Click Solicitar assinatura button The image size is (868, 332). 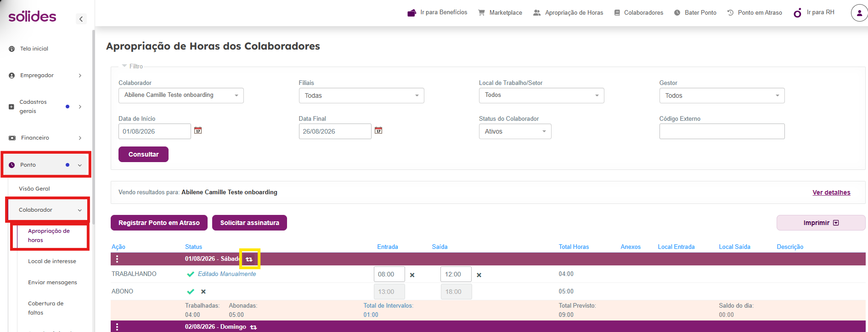[249, 223]
